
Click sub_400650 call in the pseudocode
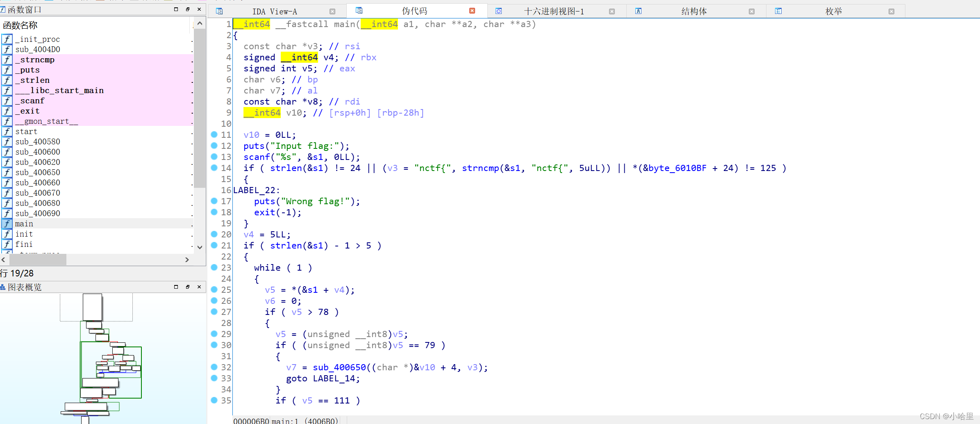[x=339, y=367]
